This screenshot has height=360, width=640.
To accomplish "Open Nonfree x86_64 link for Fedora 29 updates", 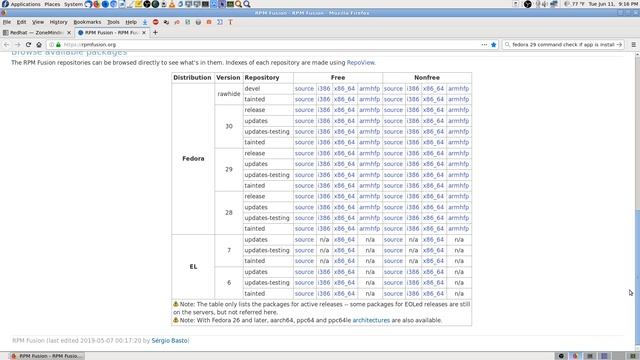I will tap(433, 164).
